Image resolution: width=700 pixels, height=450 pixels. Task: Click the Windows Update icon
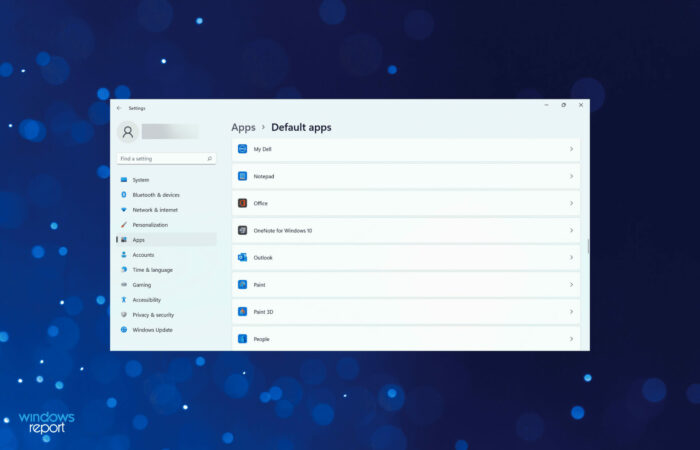[124, 329]
